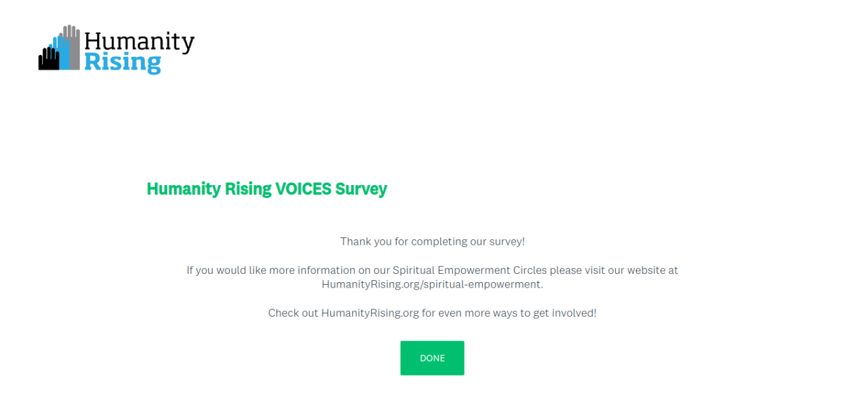Click the blue word Rising in the logo
The image size is (868, 413).
pos(123,63)
